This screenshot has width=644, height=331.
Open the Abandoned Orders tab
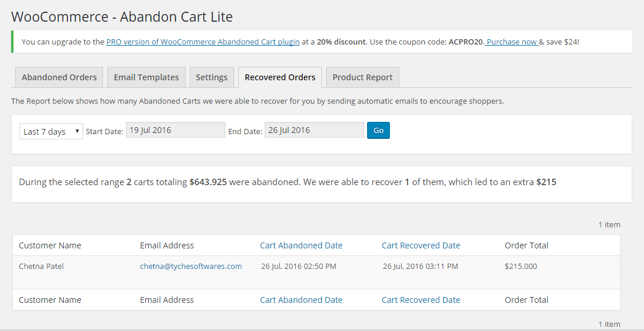pyautogui.click(x=59, y=77)
